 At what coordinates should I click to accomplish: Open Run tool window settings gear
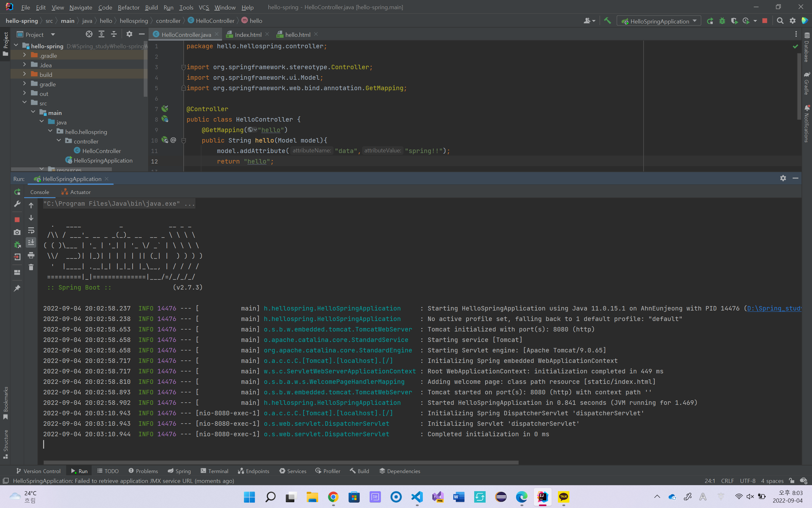tap(783, 178)
